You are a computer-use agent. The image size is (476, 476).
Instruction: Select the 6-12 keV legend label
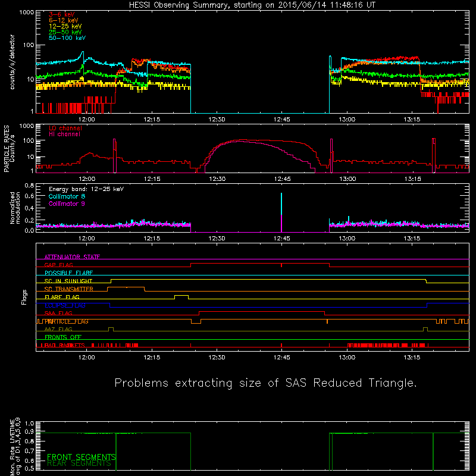[x=64, y=20]
